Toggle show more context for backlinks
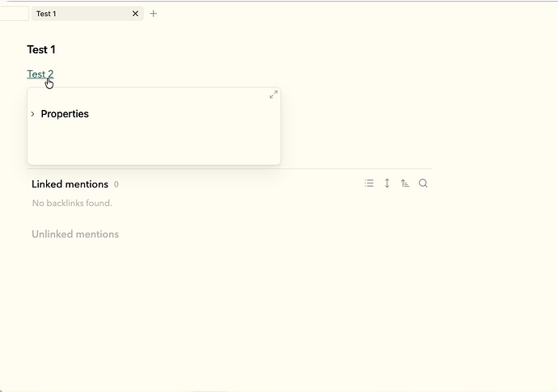Screen dimensions: 558x392 (387, 183)
